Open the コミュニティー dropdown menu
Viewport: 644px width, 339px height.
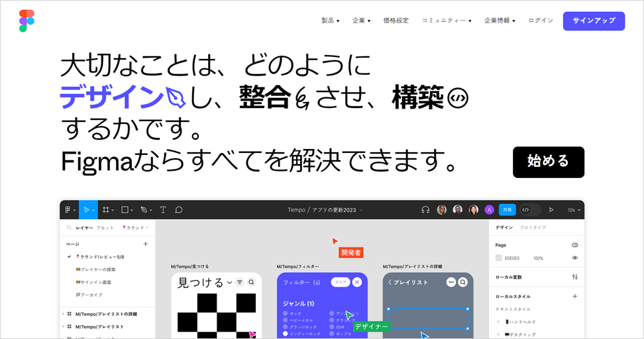click(447, 21)
